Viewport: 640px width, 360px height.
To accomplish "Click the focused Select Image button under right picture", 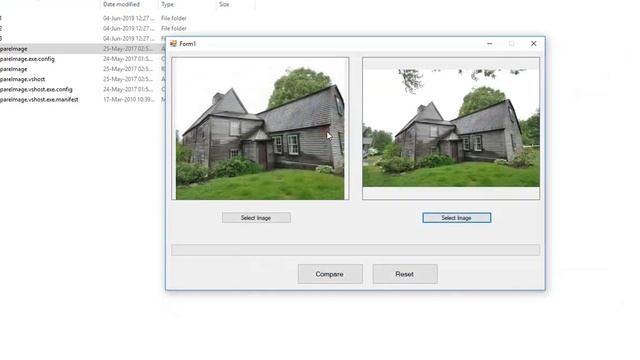I will pos(457,218).
